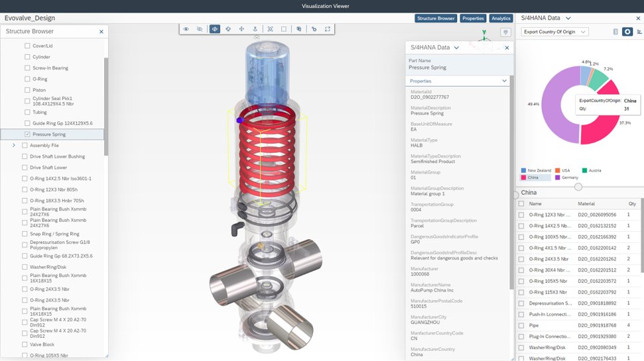Switch chart to donut view icon
644x361 pixels.
pos(627,32)
